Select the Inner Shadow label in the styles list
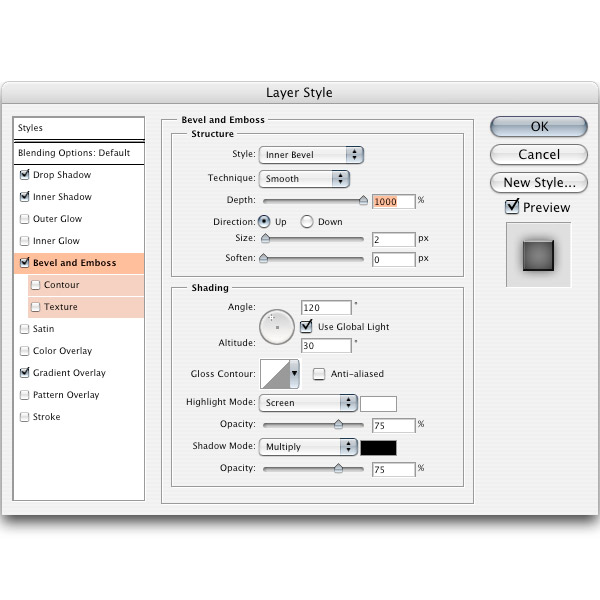600x600 pixels. click(x=62, y=197)
